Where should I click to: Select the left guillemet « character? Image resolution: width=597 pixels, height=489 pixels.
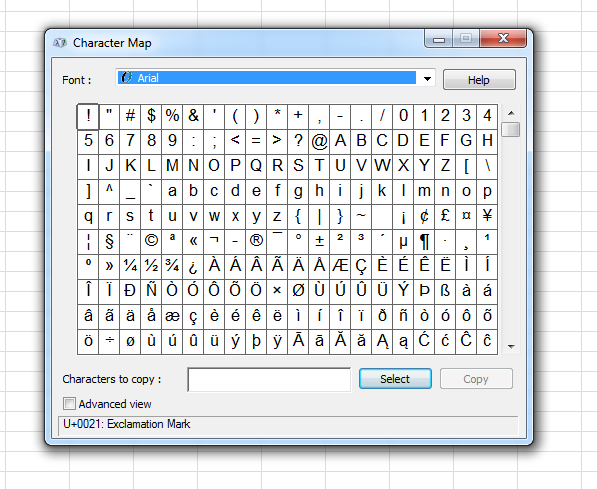[193, 241]
